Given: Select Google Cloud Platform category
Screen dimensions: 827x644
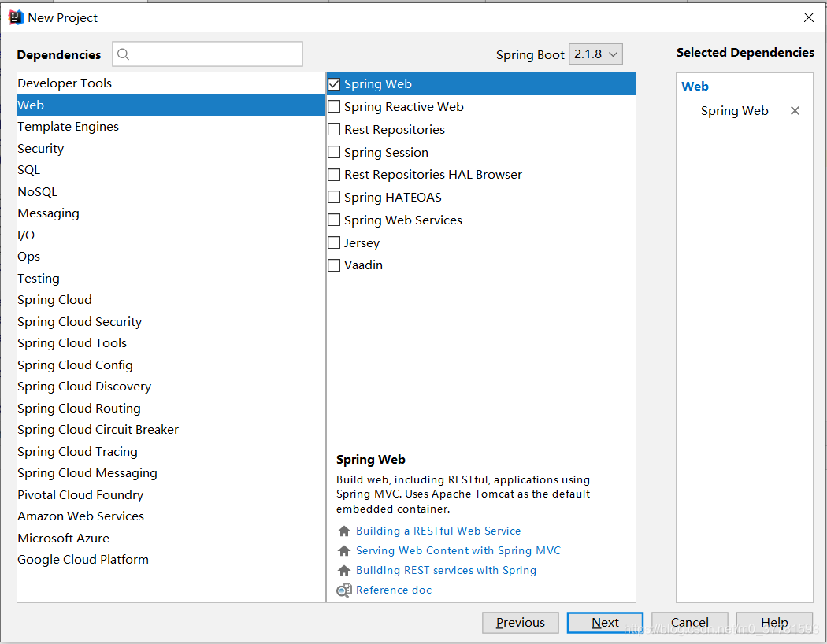Looking at the screenshot, I should tap(171, 560).
